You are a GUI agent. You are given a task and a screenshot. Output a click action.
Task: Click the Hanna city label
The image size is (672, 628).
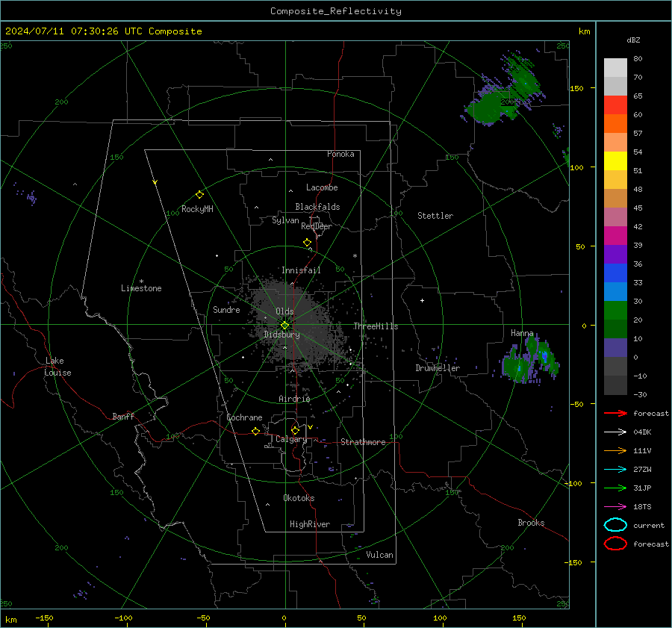tap(522, 333)
